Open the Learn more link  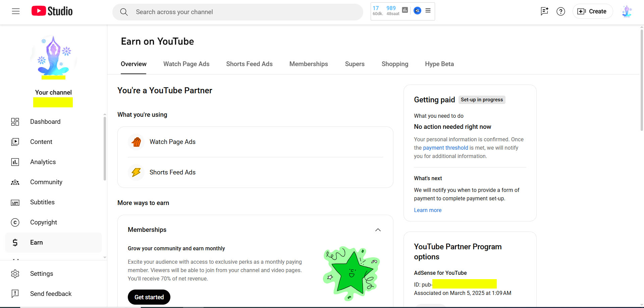tap(428, 210)
